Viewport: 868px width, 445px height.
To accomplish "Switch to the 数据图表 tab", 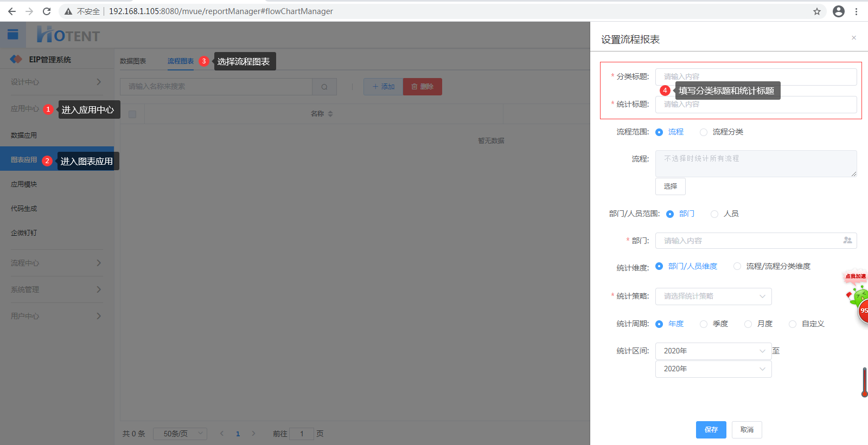I will point(133,61).
